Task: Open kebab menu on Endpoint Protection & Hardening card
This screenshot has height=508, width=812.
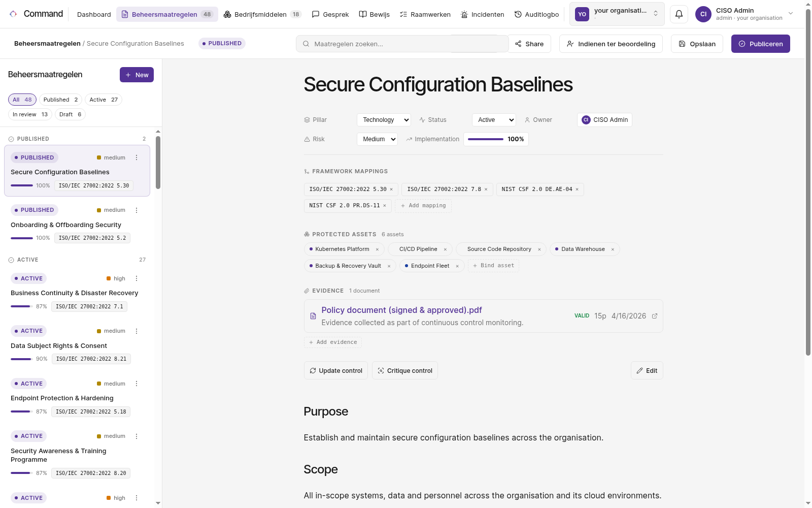Action: (x=137, y=384)
